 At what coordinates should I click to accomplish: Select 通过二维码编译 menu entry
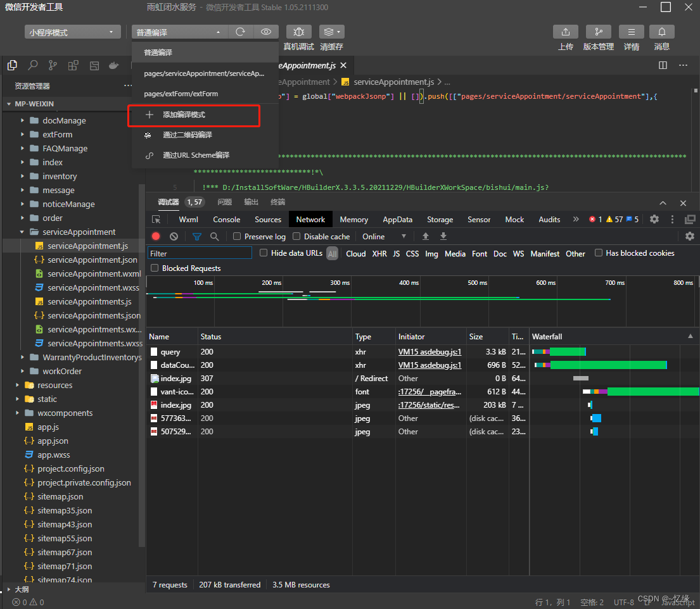205,135
